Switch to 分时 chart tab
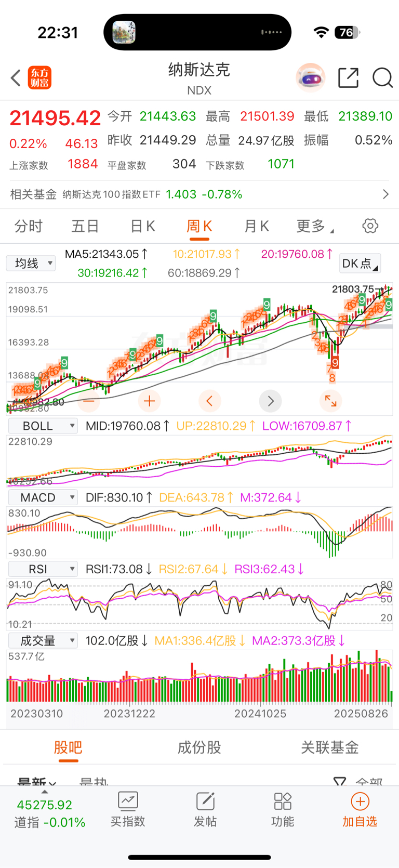 pyautogui.click(x=29, y=226)
